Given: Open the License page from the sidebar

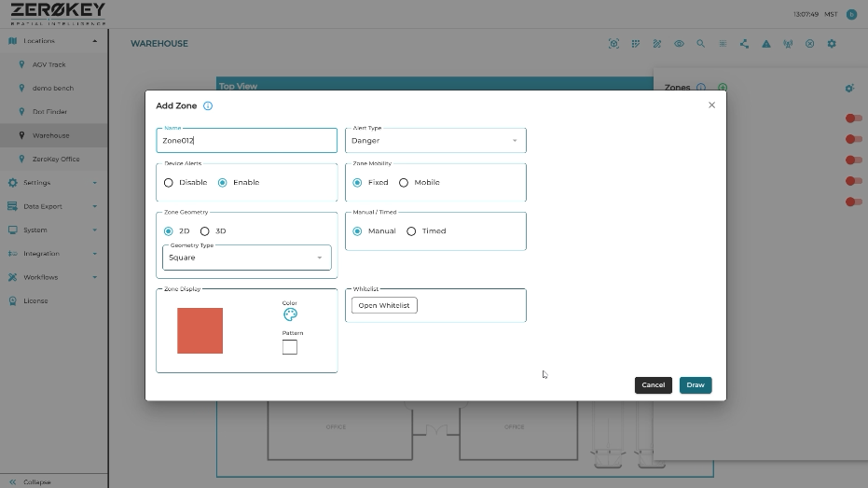Looking at the screenshot, I should point(35,301).
